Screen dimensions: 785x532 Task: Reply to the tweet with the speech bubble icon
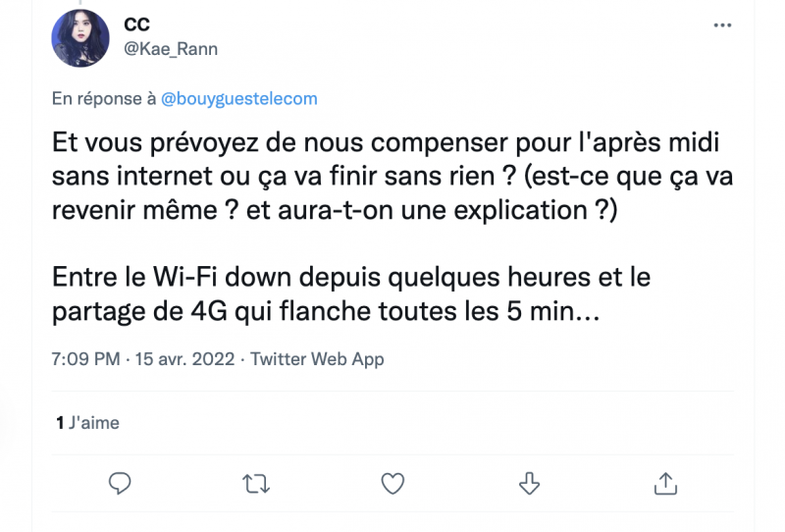(121, 482)
